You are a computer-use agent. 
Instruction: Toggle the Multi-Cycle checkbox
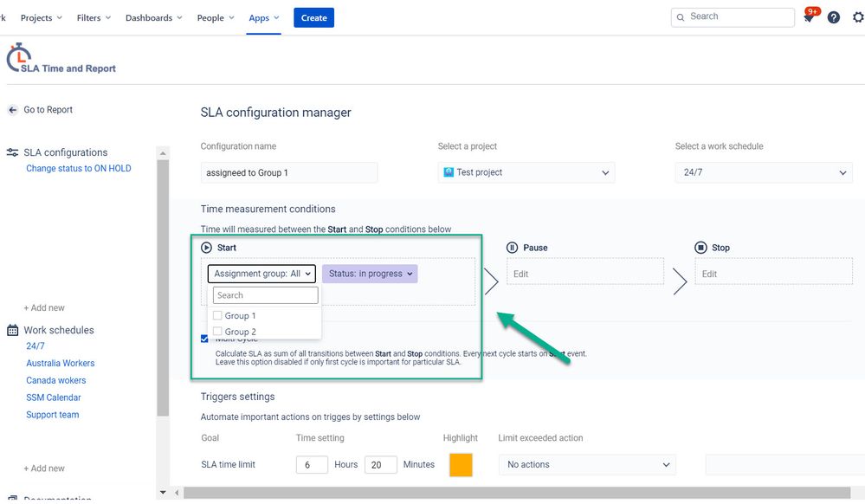pos(204,339)
